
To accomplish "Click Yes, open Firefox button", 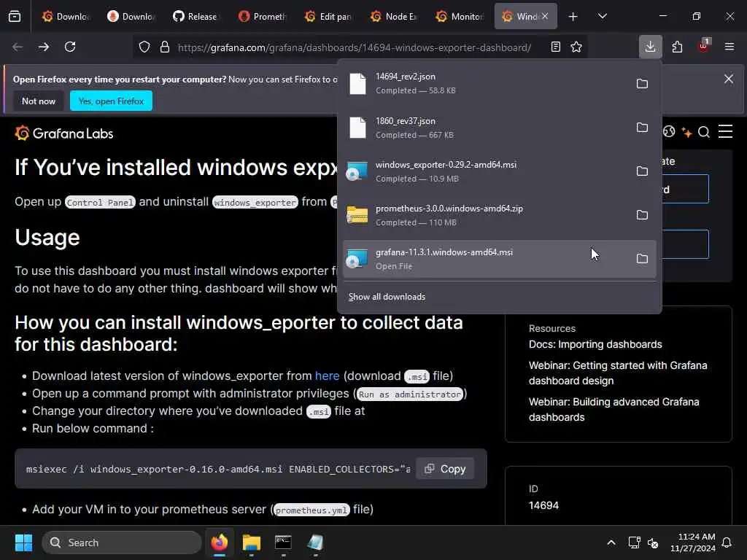I will [x=111, y=101].
